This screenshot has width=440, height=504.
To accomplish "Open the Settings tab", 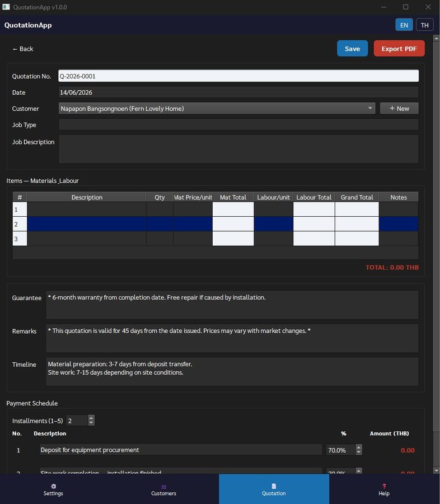I will click(x=53, y=489).
